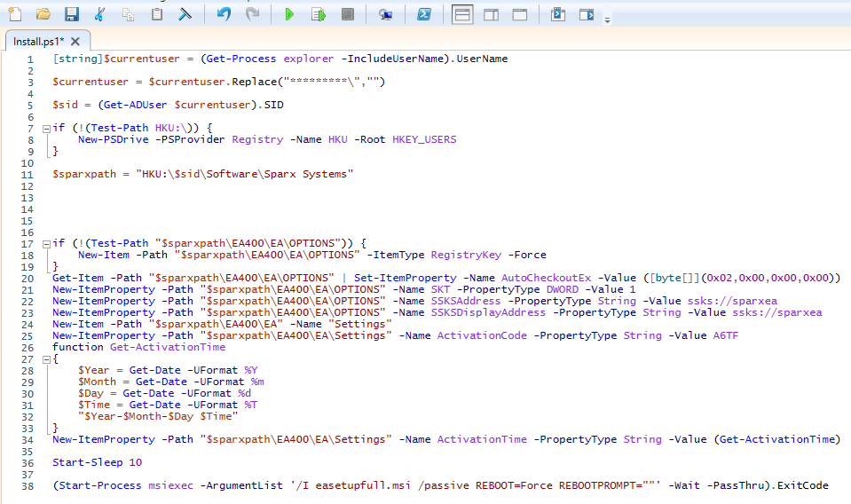Viewport: 851px width, 504px height.
Task: Run the script with green play button
Action: (289, 14)
